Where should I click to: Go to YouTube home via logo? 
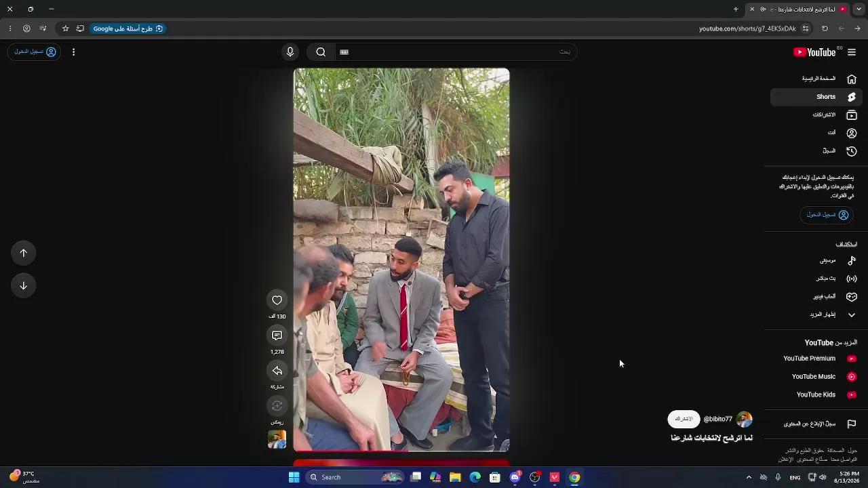point(814,52)
